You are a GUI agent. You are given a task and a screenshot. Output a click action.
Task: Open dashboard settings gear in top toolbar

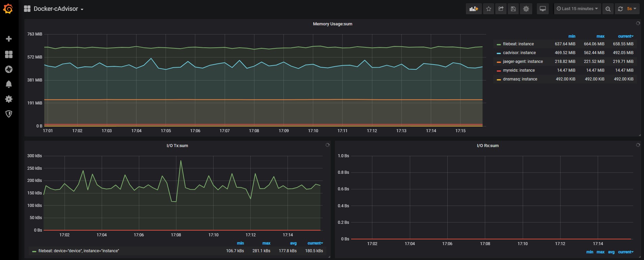pos(526,9)
